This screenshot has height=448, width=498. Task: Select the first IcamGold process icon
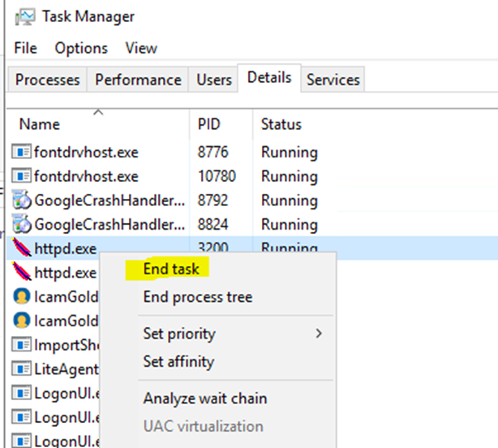click(x=21, y=296)
